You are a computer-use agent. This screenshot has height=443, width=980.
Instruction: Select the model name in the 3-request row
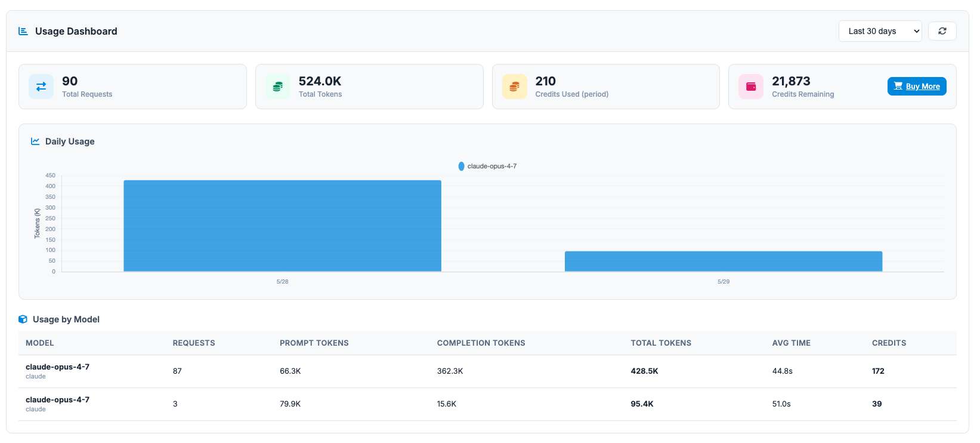pos(57,400)
